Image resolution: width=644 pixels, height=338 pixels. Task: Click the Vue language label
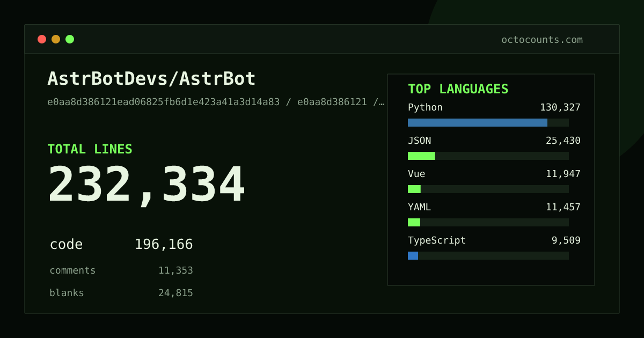(x=416, y=174)
